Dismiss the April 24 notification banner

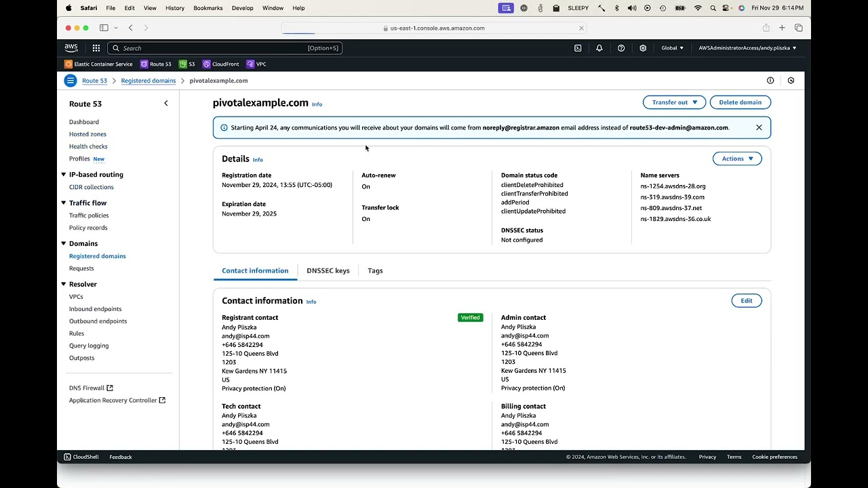coord(759,127)
